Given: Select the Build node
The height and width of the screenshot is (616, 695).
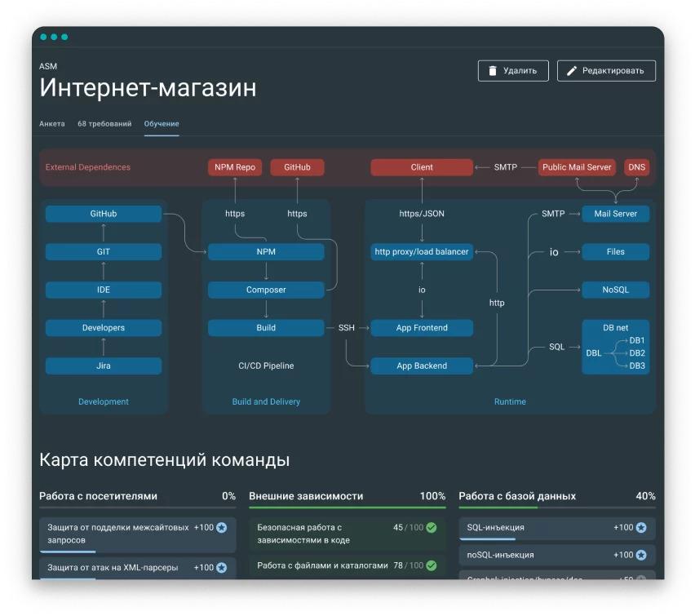Looking at the screenshot, I should [266, 328].
